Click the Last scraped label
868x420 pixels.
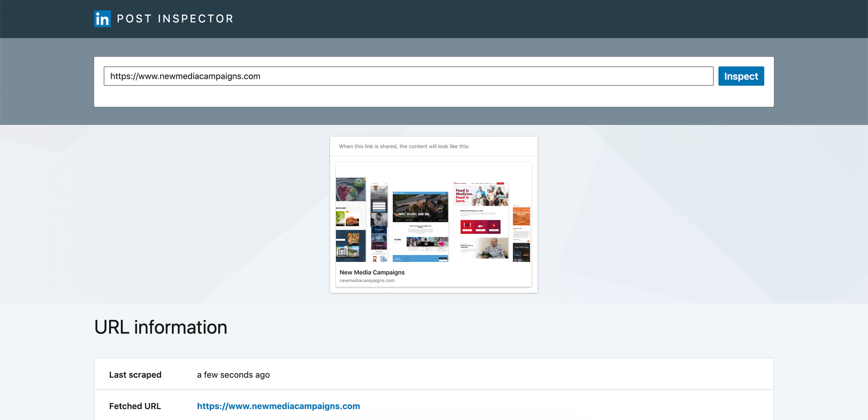click(x=135, y=375)
